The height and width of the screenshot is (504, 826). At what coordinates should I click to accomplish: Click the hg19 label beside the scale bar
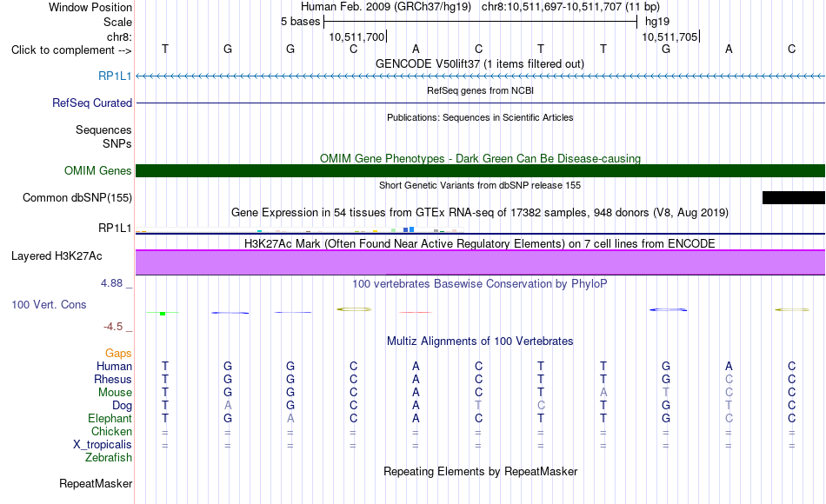pyautogui.click(x=657, y=22)
